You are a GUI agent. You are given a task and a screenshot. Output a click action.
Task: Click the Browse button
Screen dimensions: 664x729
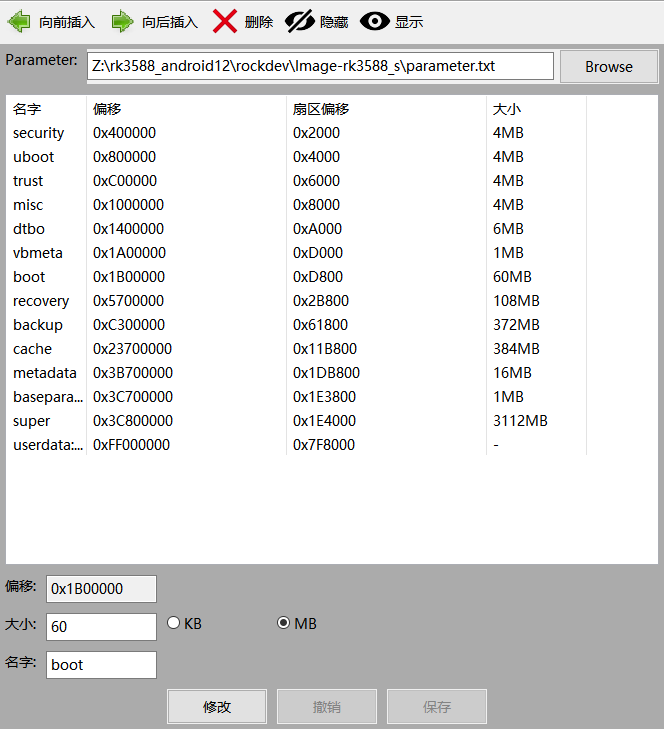pos(609,66)
